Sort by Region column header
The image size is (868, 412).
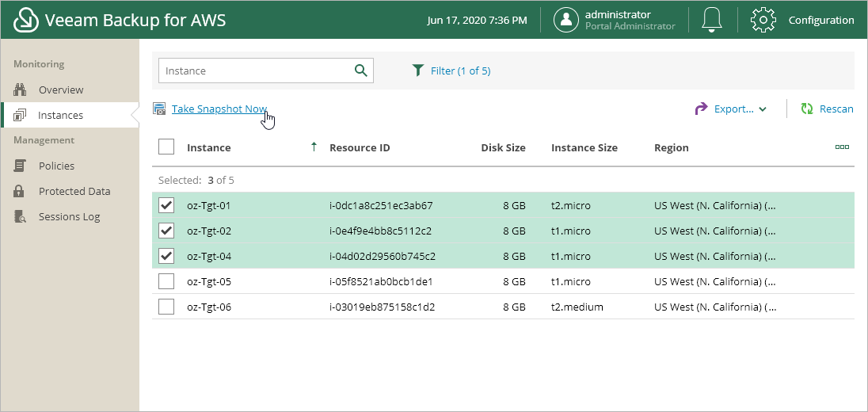pyautogui.click(x=672, y=147)
